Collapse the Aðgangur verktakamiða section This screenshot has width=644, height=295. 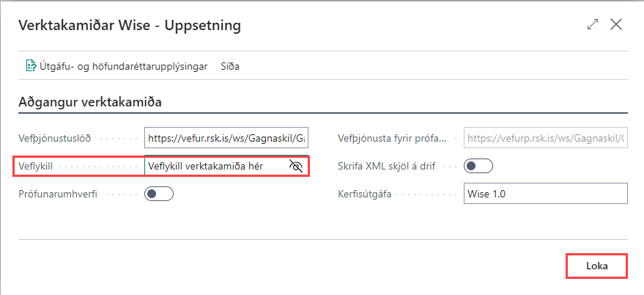click(x=90, y=102)
